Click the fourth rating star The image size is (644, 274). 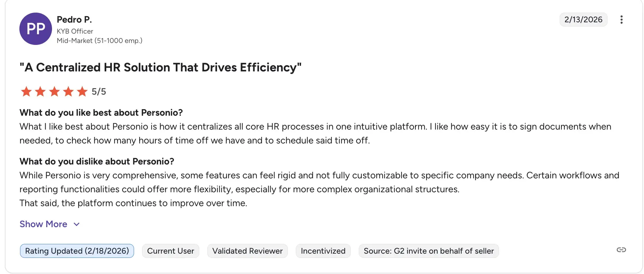[x=68, y=91]
